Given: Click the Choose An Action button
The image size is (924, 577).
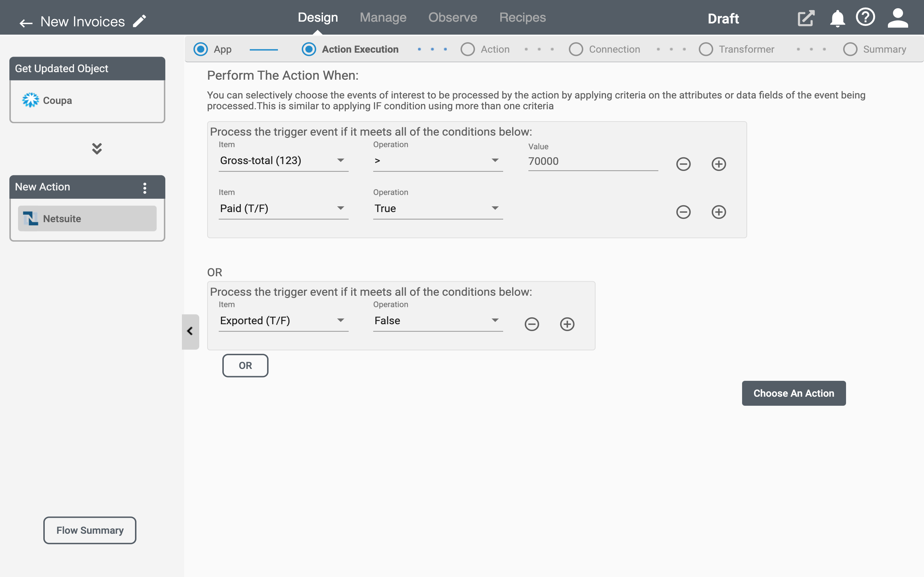Looking at the screenshot, I should [794, 393].
